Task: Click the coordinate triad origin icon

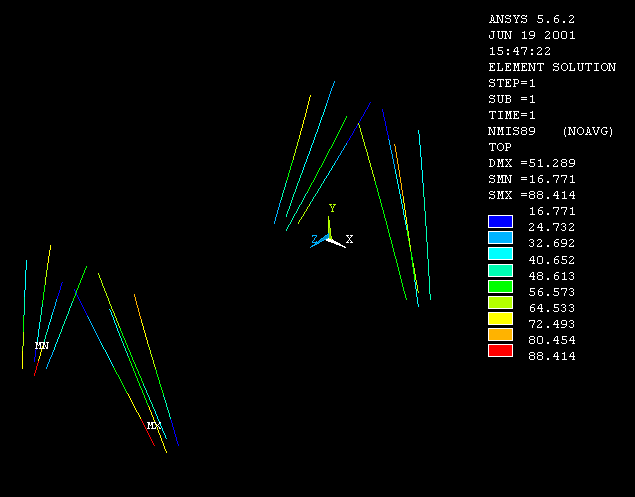Action: click(330, 238)
